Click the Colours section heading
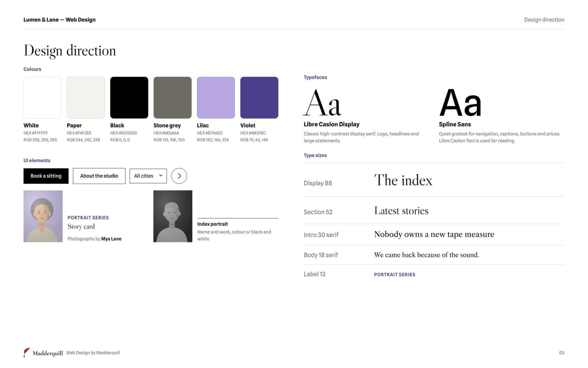The height and width of the screenshot is (368, 588). coord(32,69)
